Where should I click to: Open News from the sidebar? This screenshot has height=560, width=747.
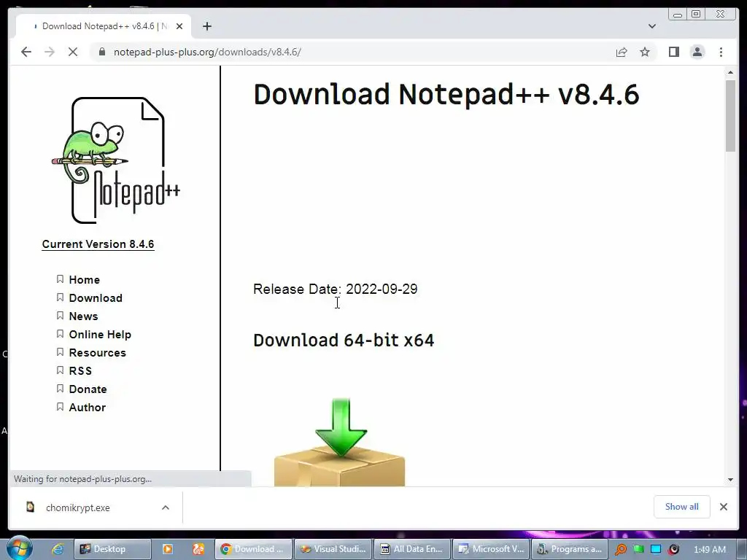(83, 316)
